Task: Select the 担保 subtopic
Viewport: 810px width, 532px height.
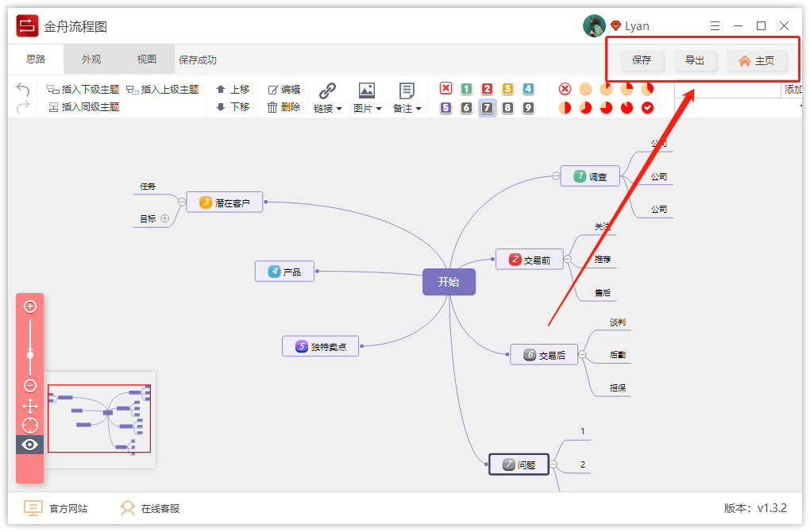Action: coord(617,388)
